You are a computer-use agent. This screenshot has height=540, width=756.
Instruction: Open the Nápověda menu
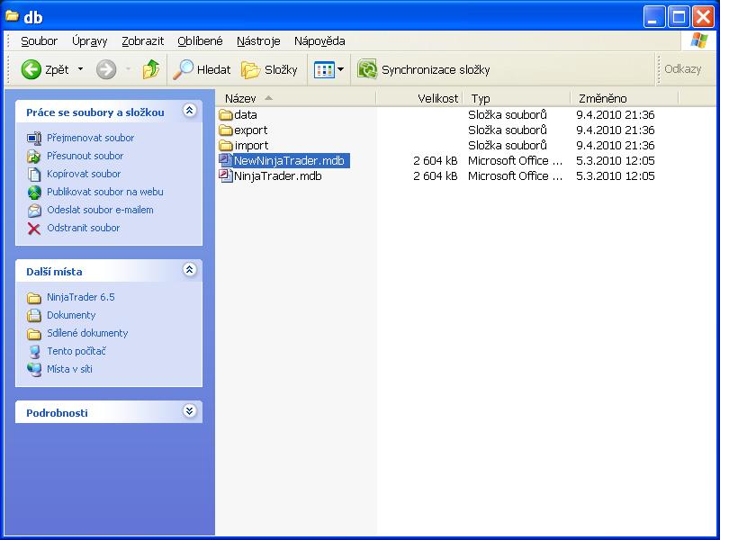pyautogui.click(x=319, y=41)
